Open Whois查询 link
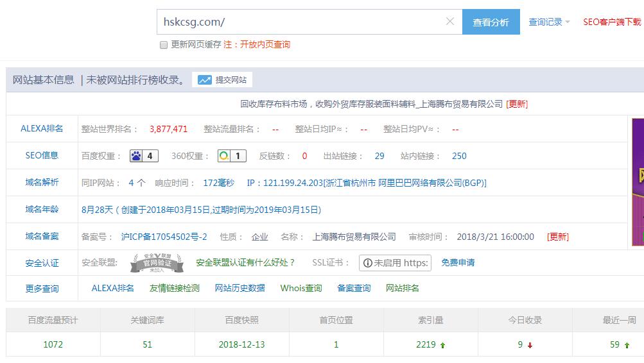 [x=301, y=289]
